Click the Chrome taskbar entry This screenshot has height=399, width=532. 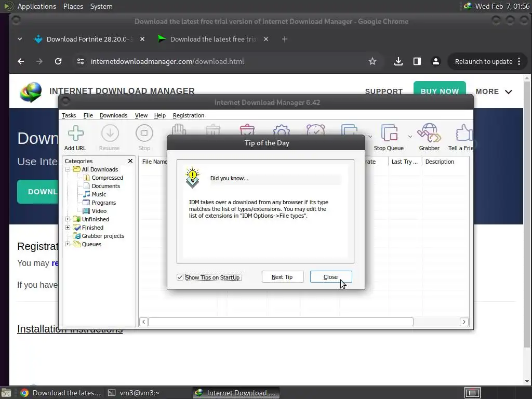(60, 393)
